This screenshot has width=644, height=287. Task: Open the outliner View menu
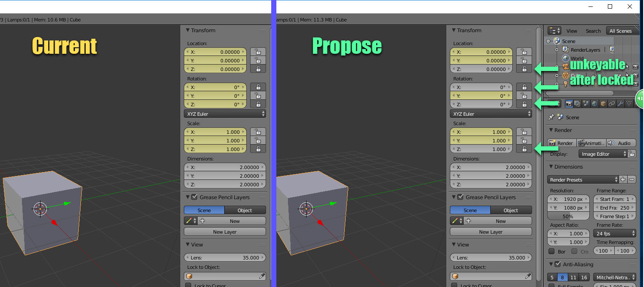click(x=572, y=31)
